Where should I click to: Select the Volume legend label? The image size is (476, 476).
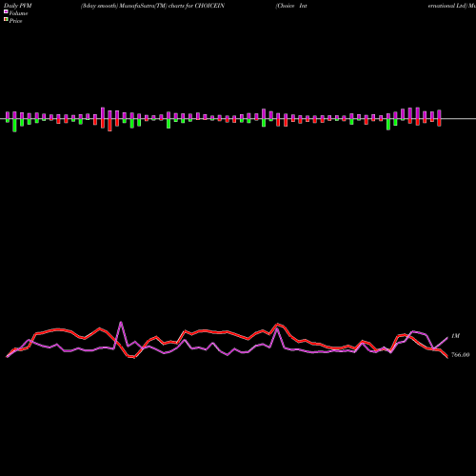coord(18,13)
